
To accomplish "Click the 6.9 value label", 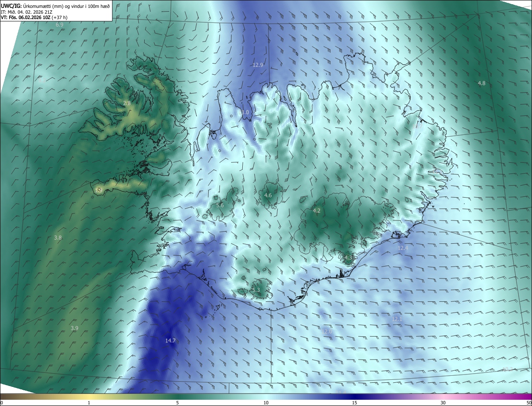I will click(x=59, y=25).
